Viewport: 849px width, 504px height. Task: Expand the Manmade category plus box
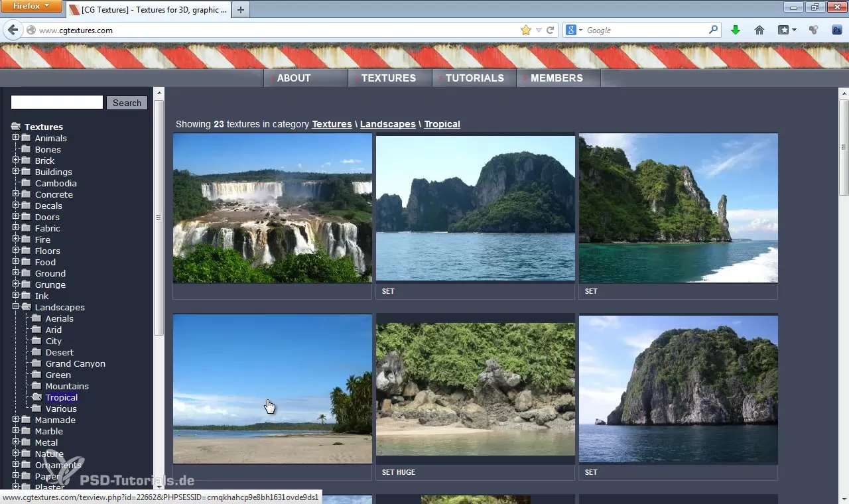(x=16, y=420)
